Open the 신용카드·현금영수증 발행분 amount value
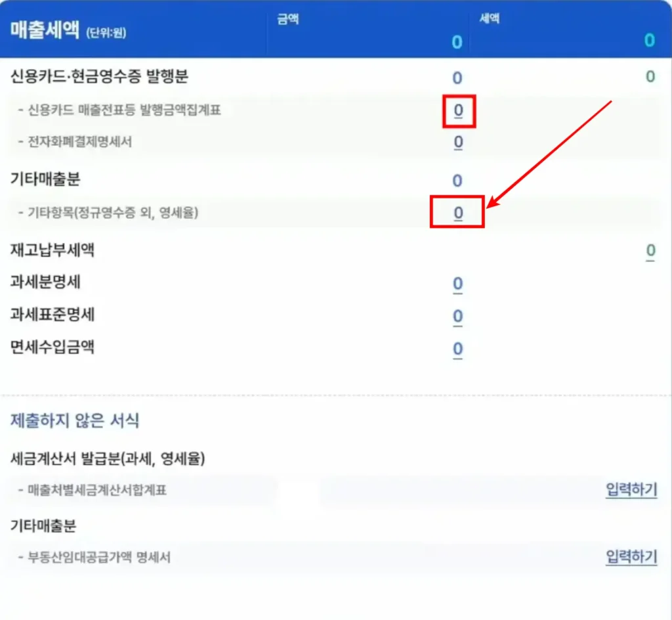The image size is (672, 620). 457,77
